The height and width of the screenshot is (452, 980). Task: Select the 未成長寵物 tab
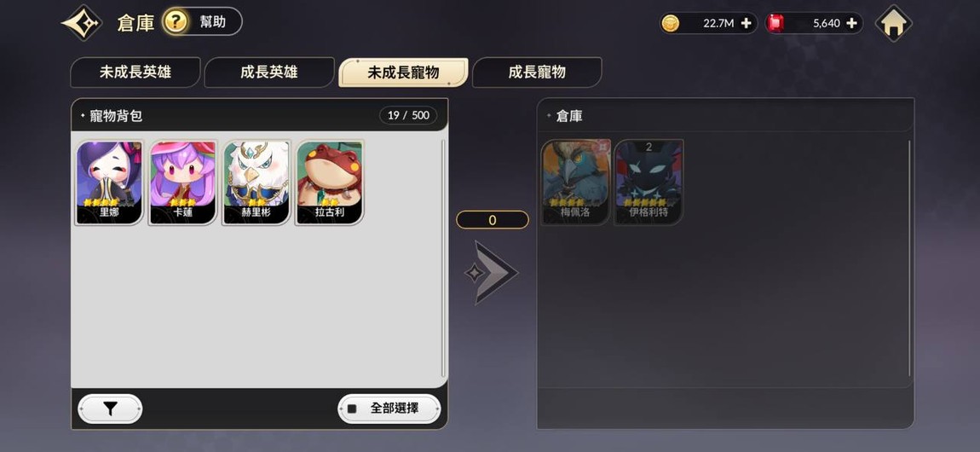point(403,72)
